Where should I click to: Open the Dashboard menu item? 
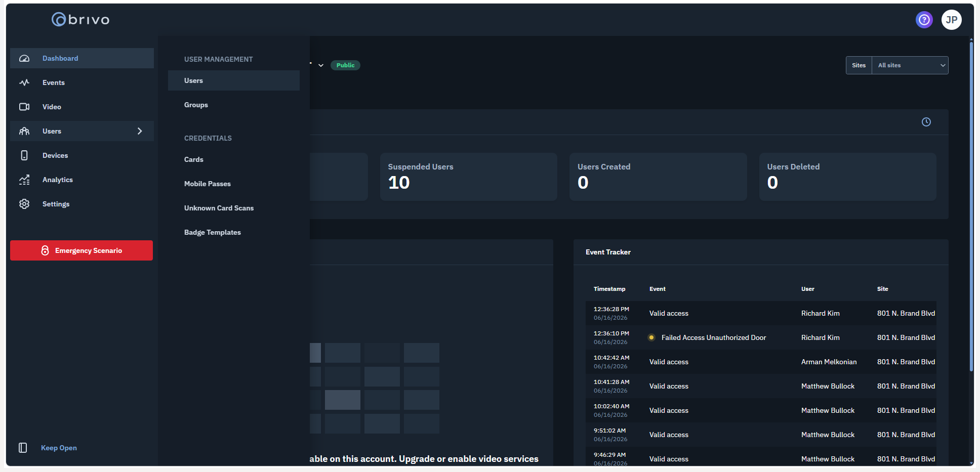[82, 58]
